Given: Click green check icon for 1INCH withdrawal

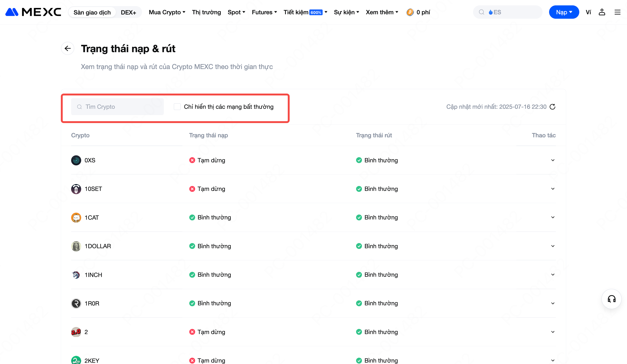Looking at the screenshot, I should coord(359,275).
